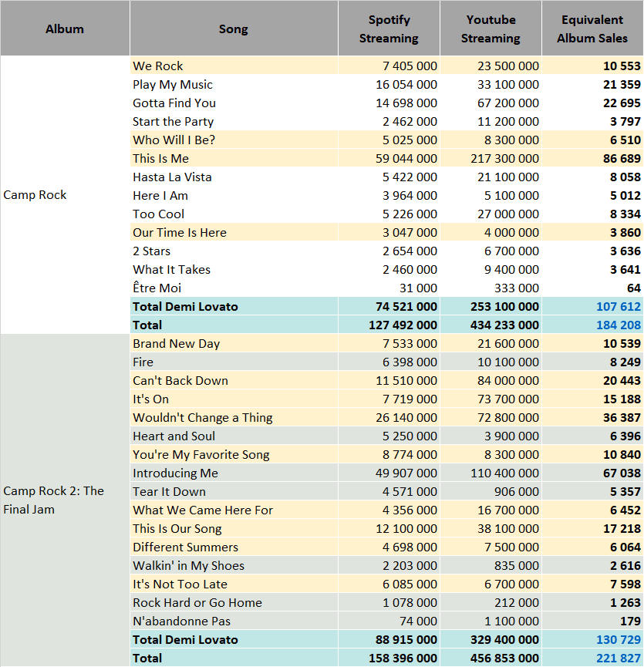Viewport: 644px width, 667px height.
Task: Select the Different Summers song cell
Action: pyautogui.click(x=234, y=547)
